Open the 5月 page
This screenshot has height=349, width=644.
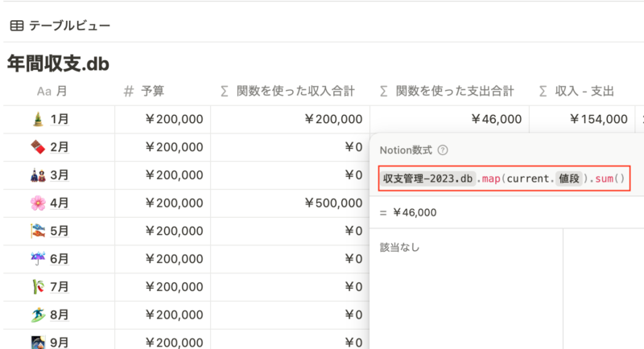(x=59, y=231)
